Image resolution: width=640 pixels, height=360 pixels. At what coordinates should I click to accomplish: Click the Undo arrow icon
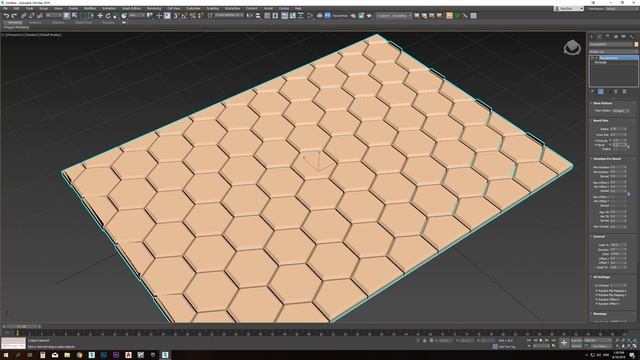point(6,16)
